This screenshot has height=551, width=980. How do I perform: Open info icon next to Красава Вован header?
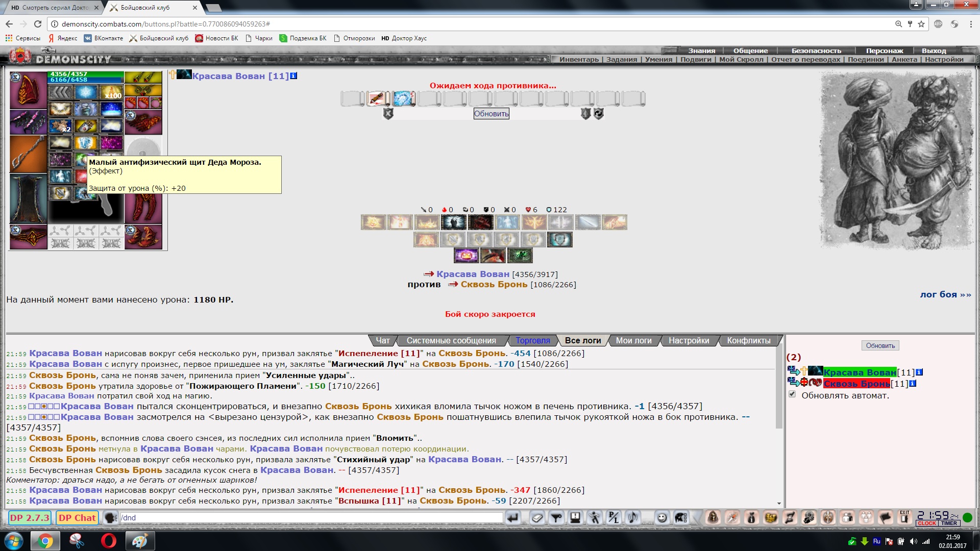pyautogui.click(x=293, y=76)
